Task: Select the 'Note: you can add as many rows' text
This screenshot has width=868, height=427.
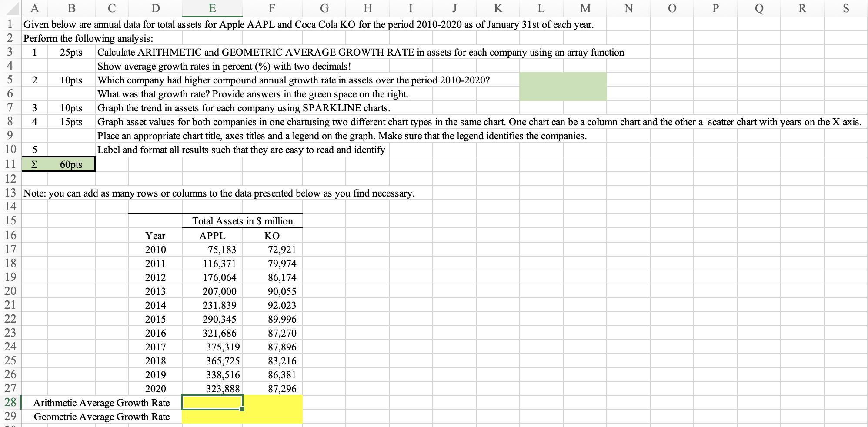Action: pyautogui.click(x=219, y=193)
